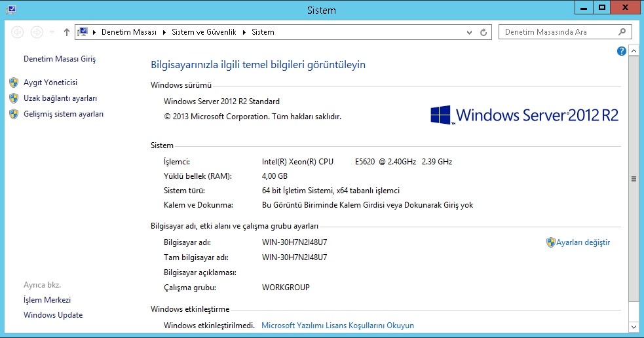Select the Intel(R) Xeon(R) CPU processor text
The height and width of the screenshot is (338, 644).
coord(357,162)
